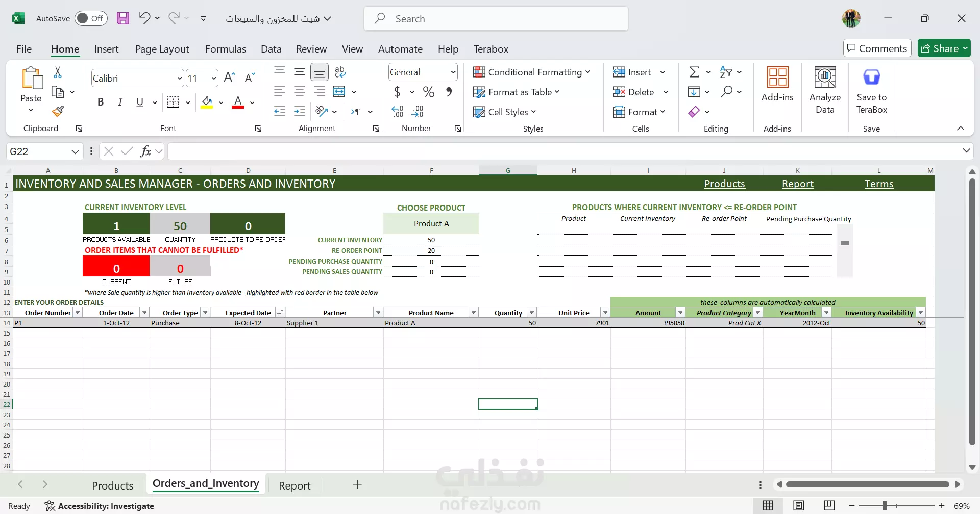Viewport: 980px width, 514px height.
Task: Toggle Bold formatting
Action: 101,102
